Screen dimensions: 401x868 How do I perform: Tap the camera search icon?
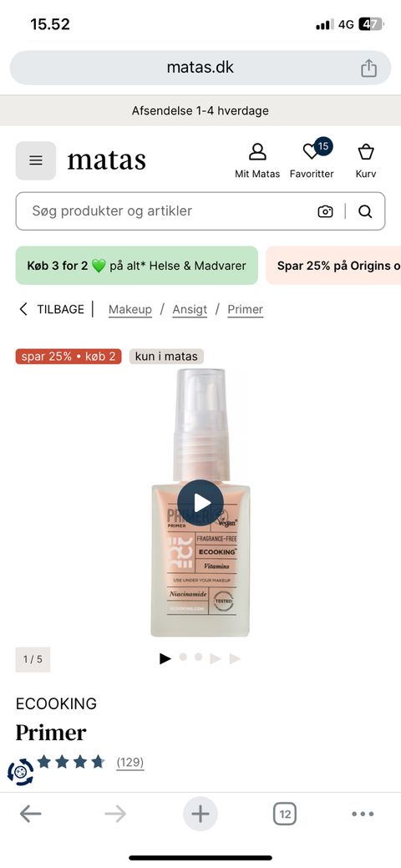[x=325, y=211]
